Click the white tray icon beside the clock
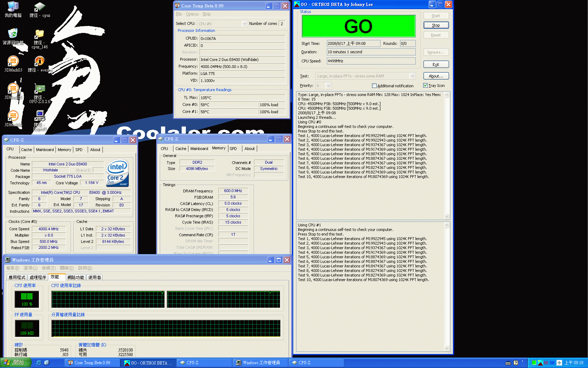The height and width of the screenshot is (368, 588). [x=559, y=363]
